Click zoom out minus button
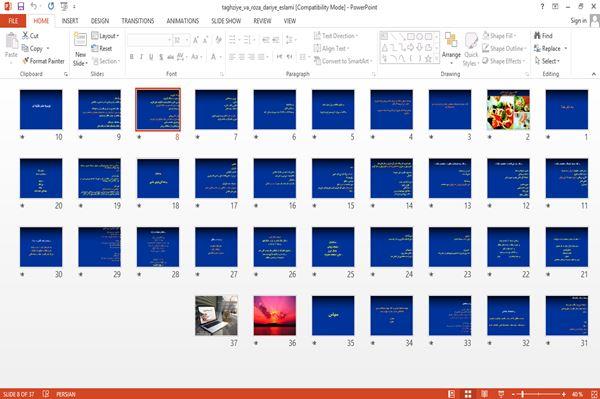This screenshot has width=600, height=399. (513, 394)
